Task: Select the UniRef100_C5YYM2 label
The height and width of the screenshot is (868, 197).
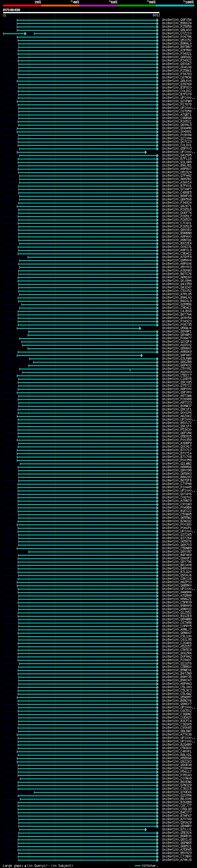Action: [x=176, y=369]
